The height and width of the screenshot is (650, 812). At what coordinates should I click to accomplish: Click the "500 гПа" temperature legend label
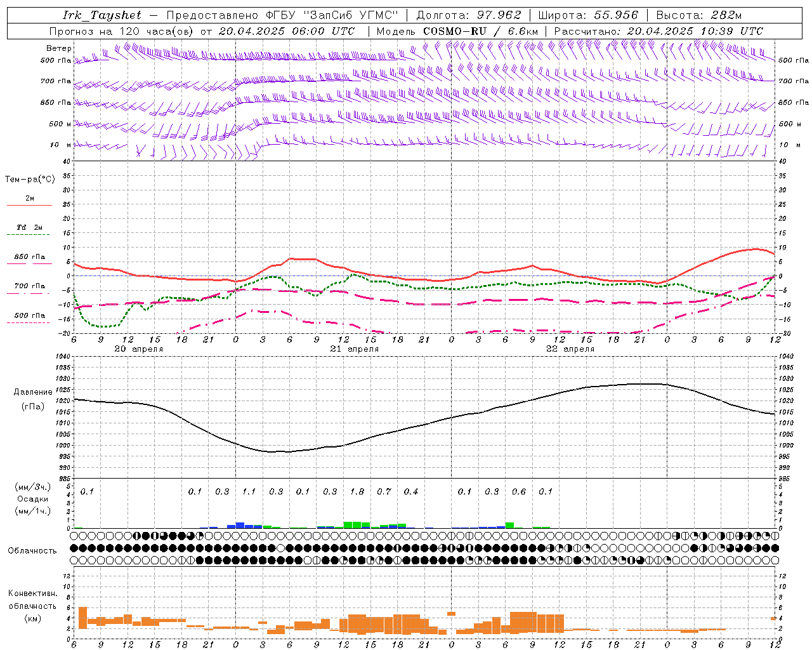(30, 315)
